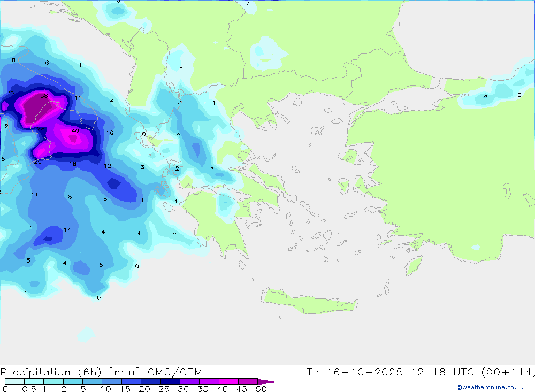Viewport: 535px width, 392px height.
Task: Click the 'Precipitation (6h) [mm] CMC/GEM' title
Action: point(101,372)
